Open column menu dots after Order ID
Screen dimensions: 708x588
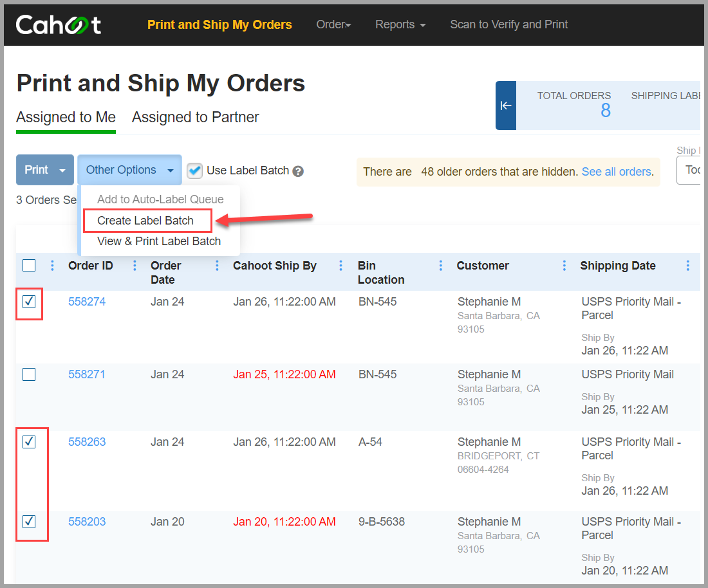135,265
